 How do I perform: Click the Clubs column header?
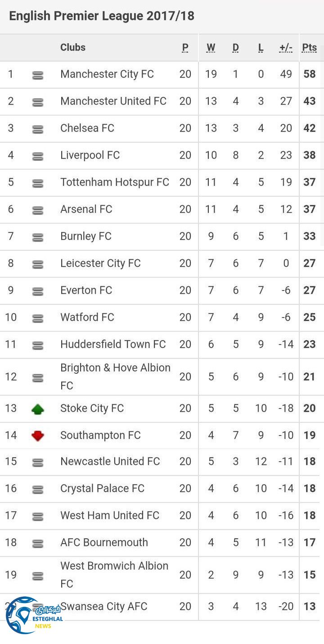tap(73, 47)
